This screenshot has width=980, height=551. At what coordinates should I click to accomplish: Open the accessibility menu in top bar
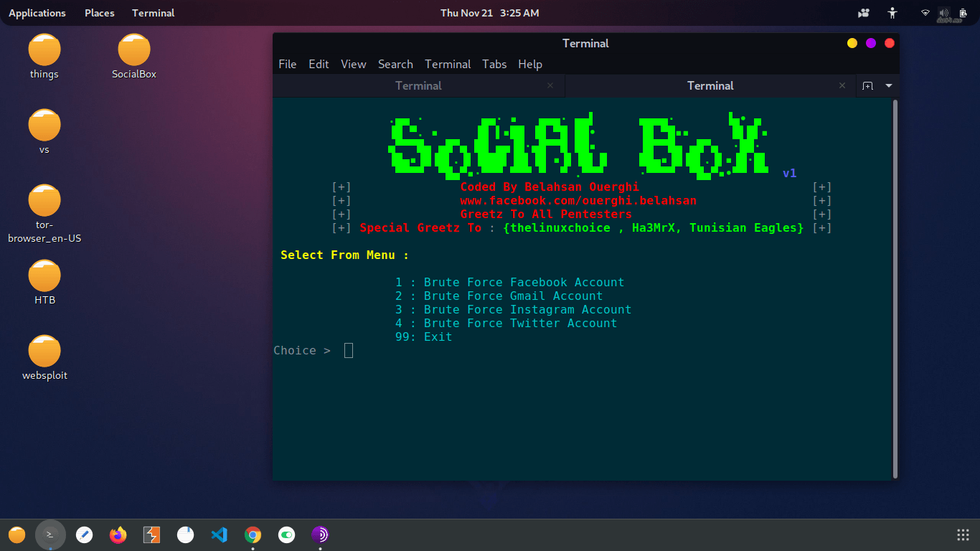[892, 13]
